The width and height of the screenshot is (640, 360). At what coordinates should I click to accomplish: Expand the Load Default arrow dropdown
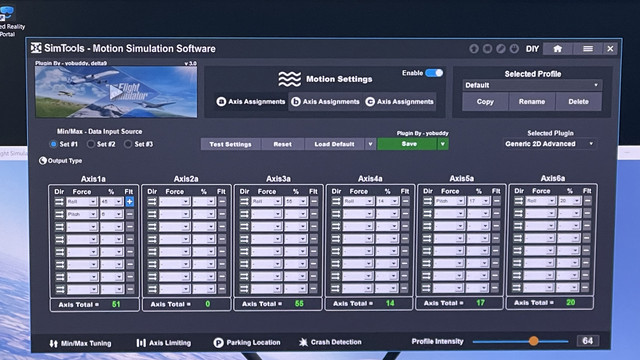pos(370,144)
